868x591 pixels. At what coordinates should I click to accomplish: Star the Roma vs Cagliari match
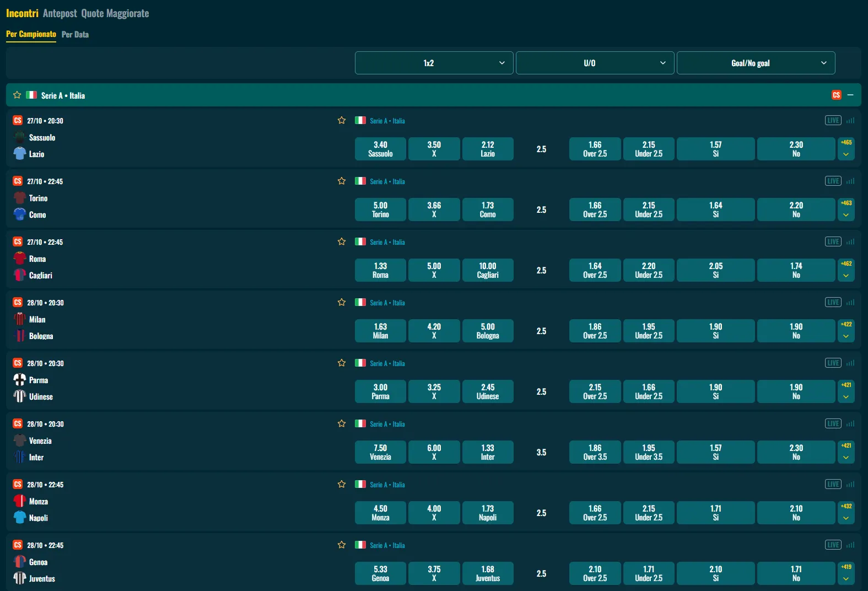(x=342, y=241)
